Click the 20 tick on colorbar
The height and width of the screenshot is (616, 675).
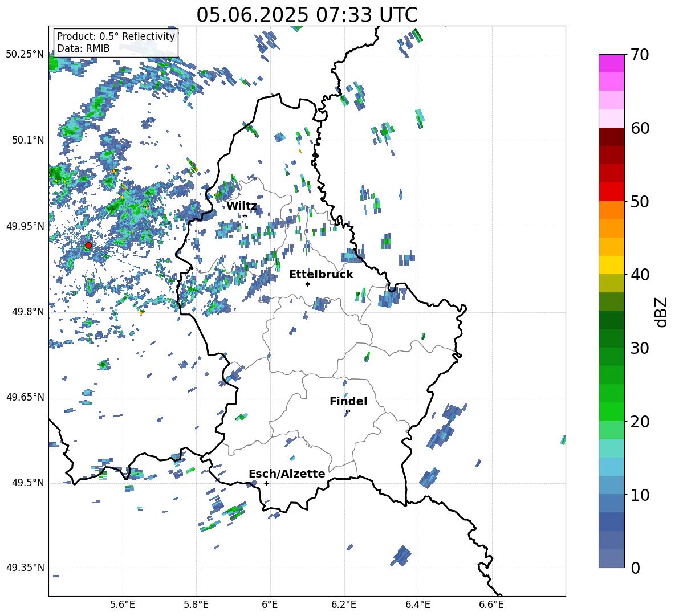(640, 422)
